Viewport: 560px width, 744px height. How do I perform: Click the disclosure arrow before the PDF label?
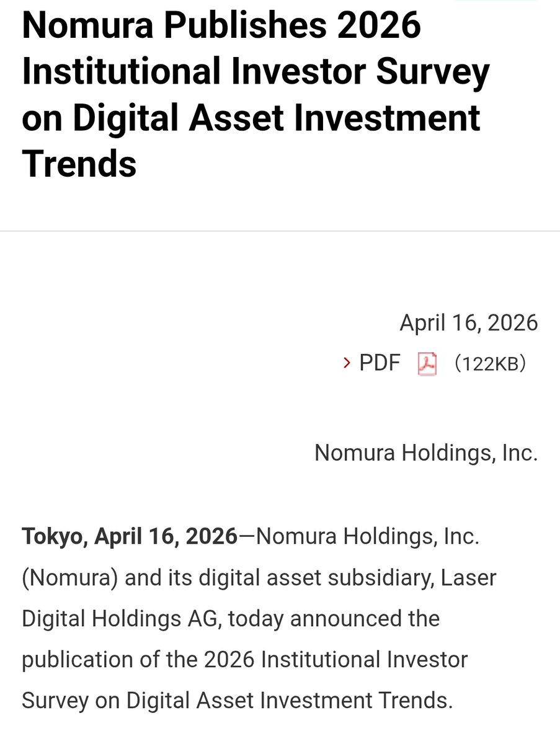coord(345,363)
